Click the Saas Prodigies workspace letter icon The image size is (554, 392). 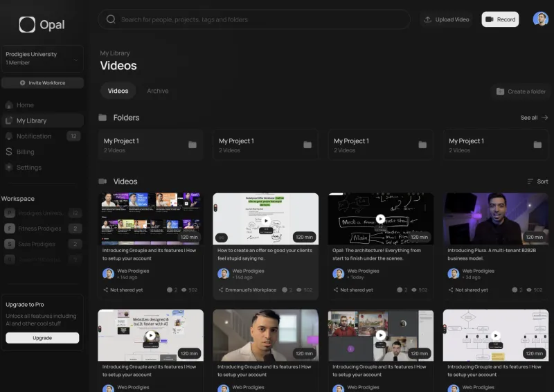click(x=10, y=244)
